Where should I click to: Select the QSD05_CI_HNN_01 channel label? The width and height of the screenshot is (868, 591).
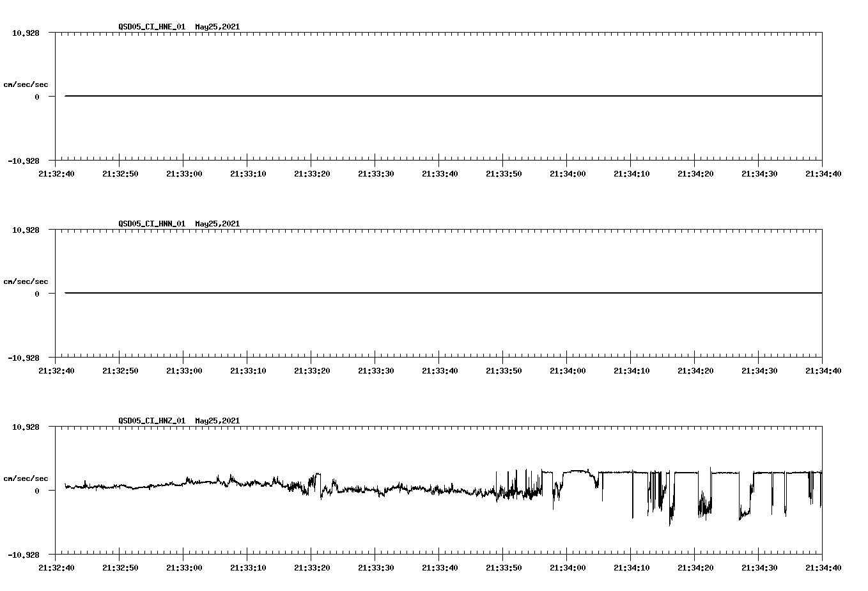pyautogui.click(x=153, y=224)
